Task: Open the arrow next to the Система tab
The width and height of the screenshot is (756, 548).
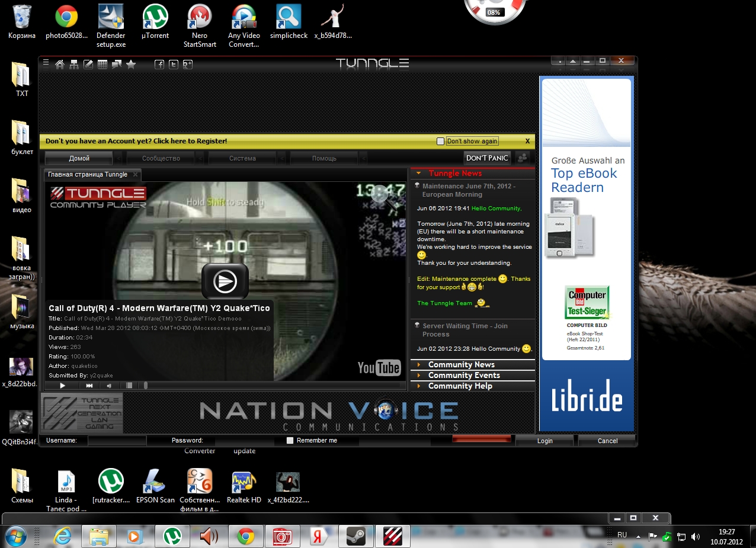Action: [282, 158]
